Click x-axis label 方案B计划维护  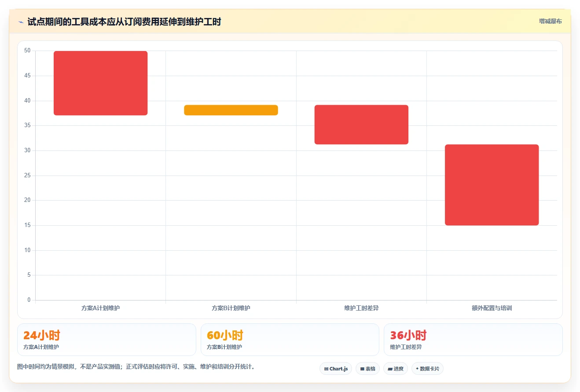coord(231,308)
